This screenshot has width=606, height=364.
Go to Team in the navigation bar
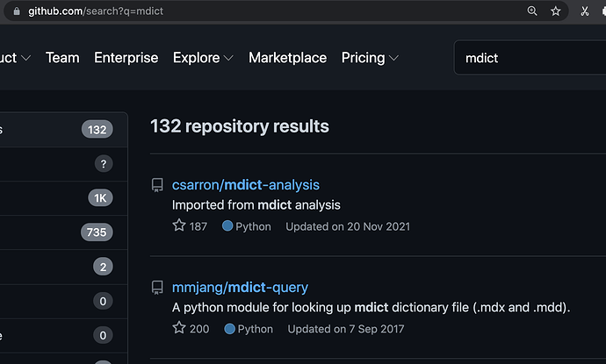click(x=62, y=58)
